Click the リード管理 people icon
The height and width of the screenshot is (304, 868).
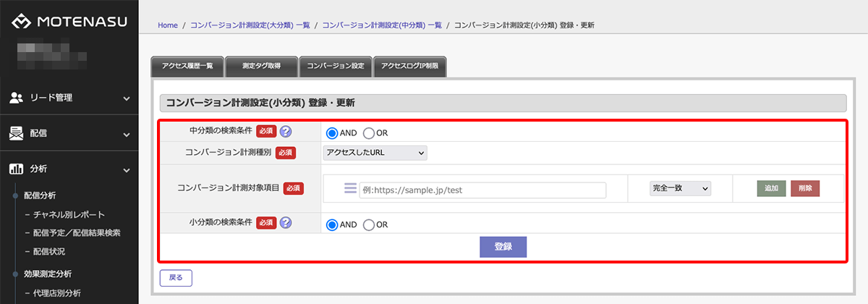tap(17, 98)
